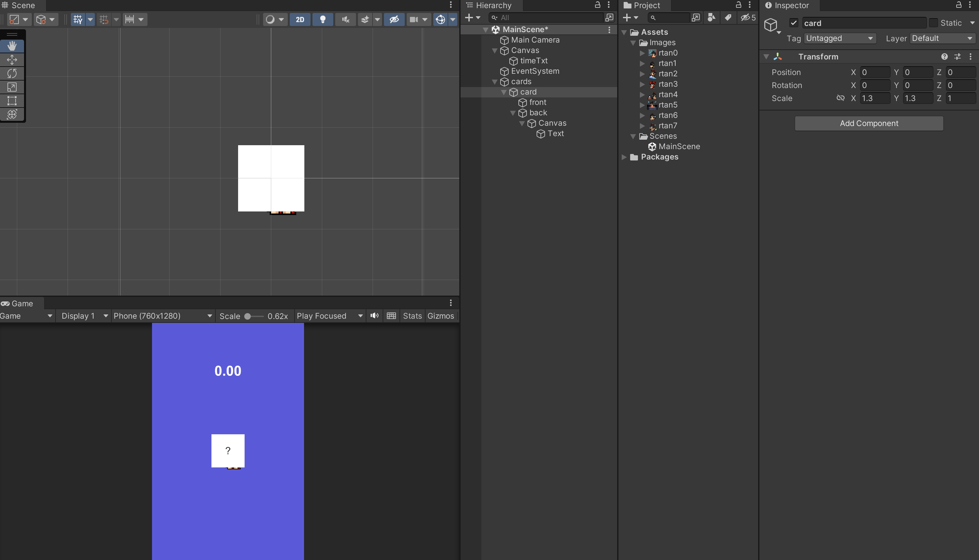The height and width of the screenshot is (560, 979).
Task: Open Transform three-dot context menu
Action: 971,57
